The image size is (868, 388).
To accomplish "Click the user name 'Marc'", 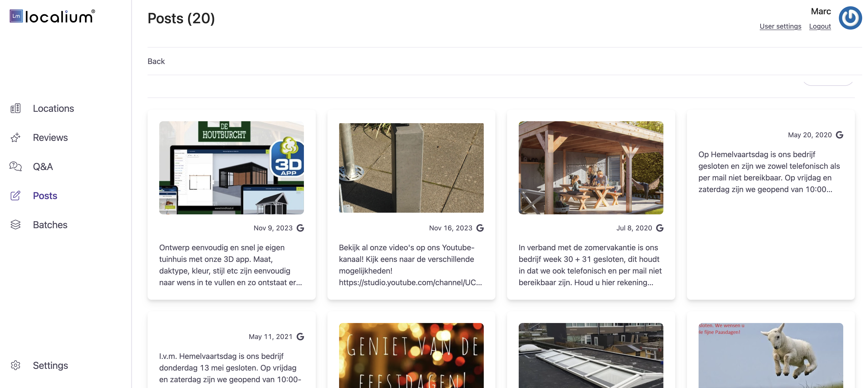I will click(x=821, y=11).
